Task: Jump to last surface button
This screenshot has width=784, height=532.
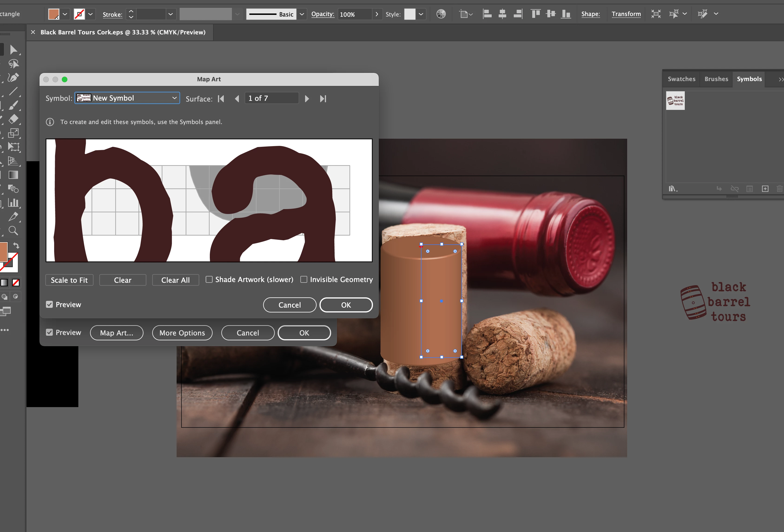Action: tap(323, 99)
